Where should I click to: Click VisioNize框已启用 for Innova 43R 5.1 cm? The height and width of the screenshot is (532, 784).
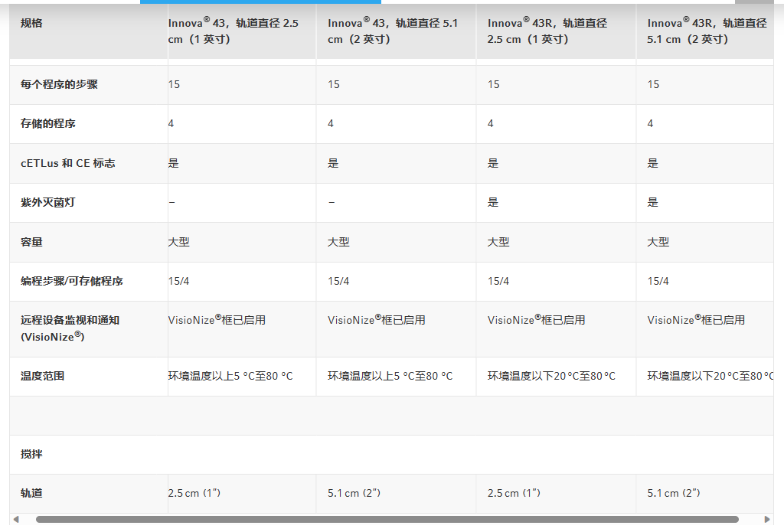pos(696,320)
